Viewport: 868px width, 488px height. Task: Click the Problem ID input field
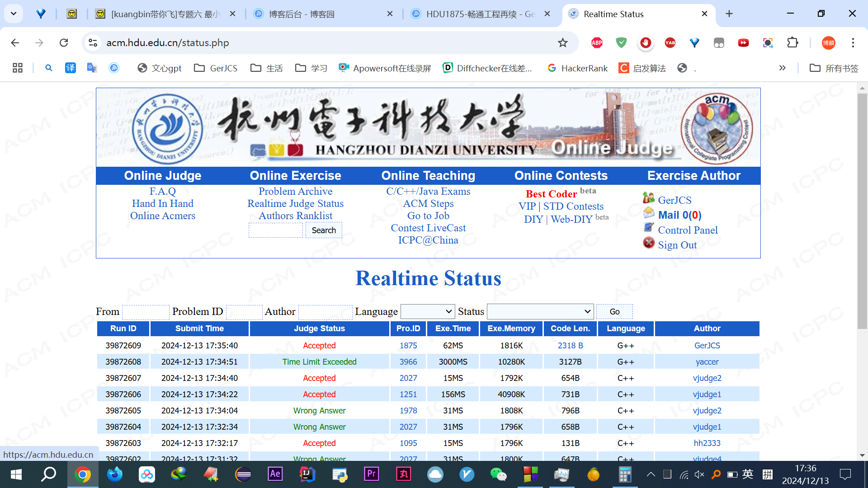[244, 312]
